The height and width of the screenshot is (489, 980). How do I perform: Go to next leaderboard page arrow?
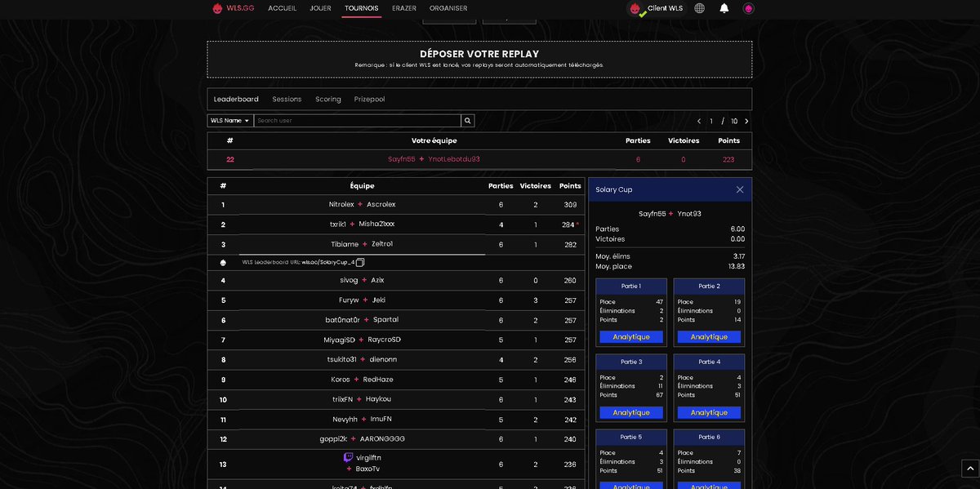746,121
